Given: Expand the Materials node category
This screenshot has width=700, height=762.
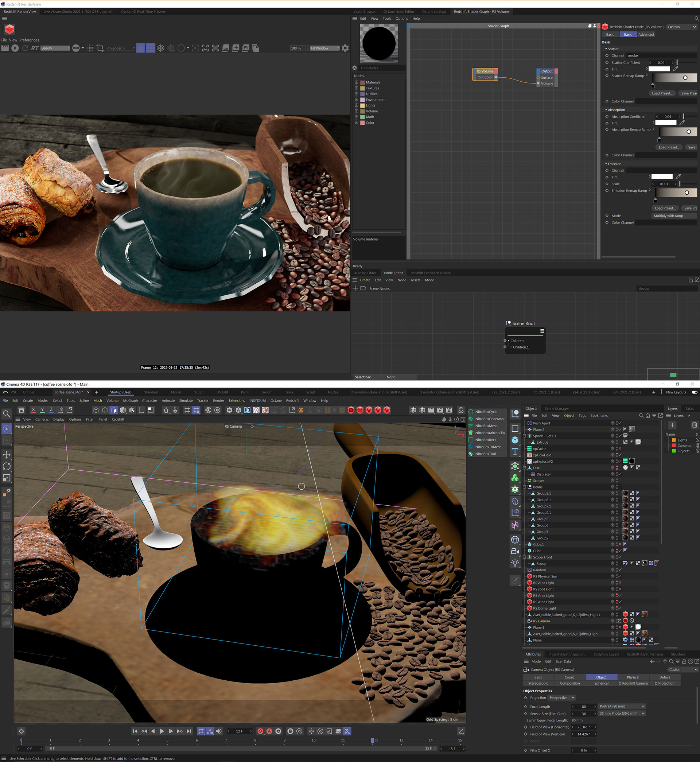Looking at the screenshot, I should pyautogui.click(x=357, y=82).
